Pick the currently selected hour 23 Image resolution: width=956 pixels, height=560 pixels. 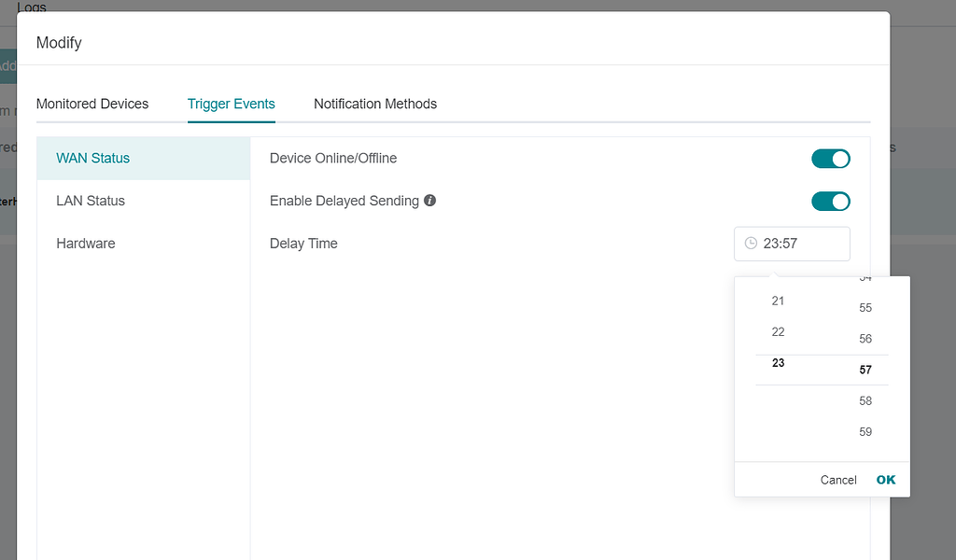778,363
